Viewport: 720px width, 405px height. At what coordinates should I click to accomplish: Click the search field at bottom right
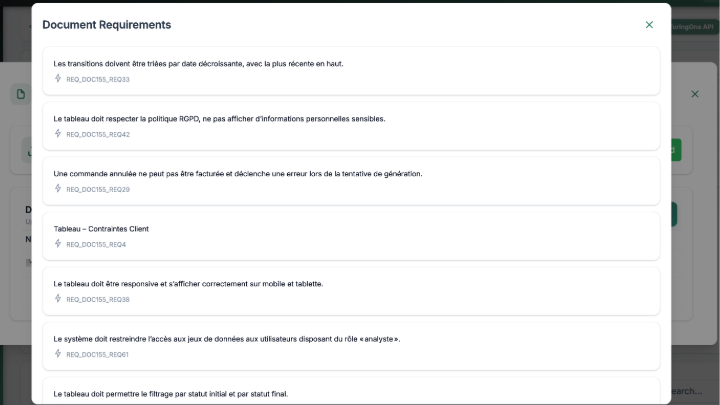point(690,391)
